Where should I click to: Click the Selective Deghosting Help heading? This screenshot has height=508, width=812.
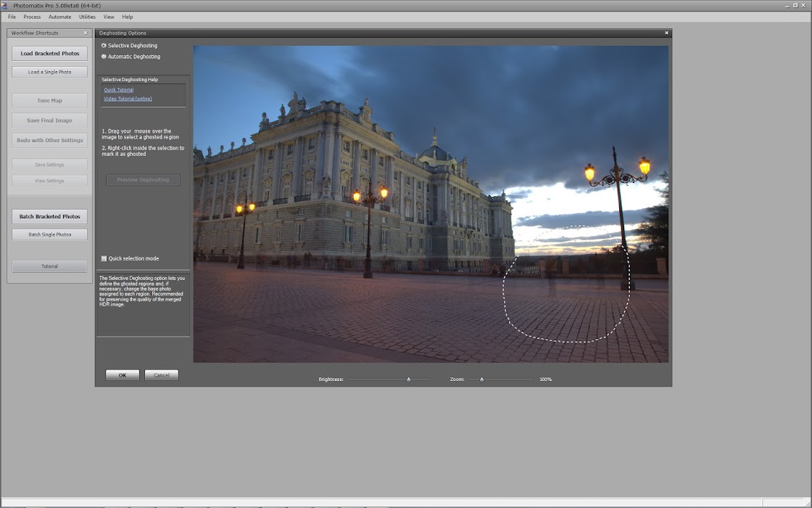tap(130, 80)
